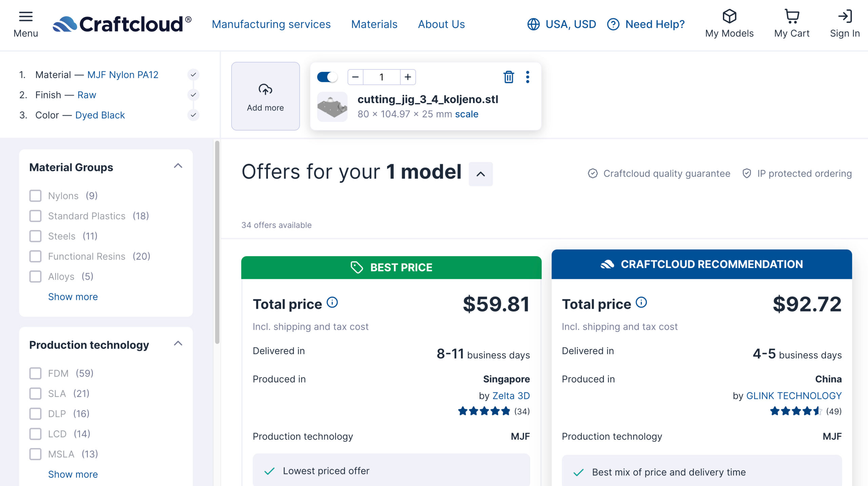Screen dimensions: 868x486
Task: Click the Craftcloud logo
Action: point(122,24)
